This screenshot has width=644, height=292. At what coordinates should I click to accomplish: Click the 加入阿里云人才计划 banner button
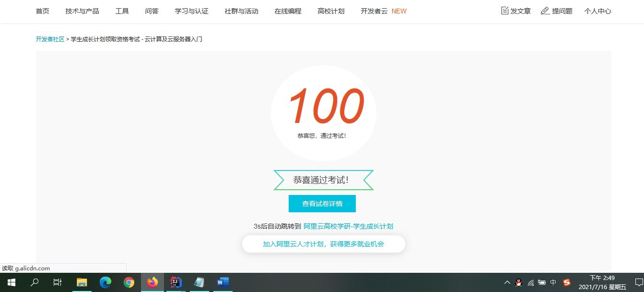(323, 244)
